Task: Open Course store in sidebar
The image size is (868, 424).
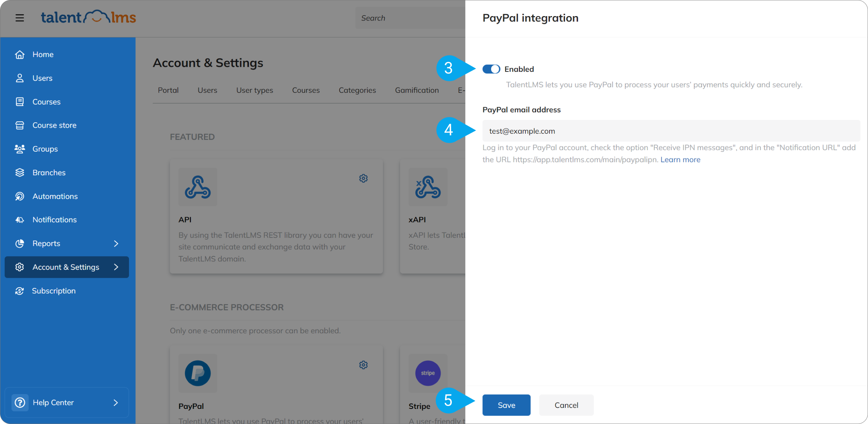Action: pyautogui.click(x=54, y=125)
